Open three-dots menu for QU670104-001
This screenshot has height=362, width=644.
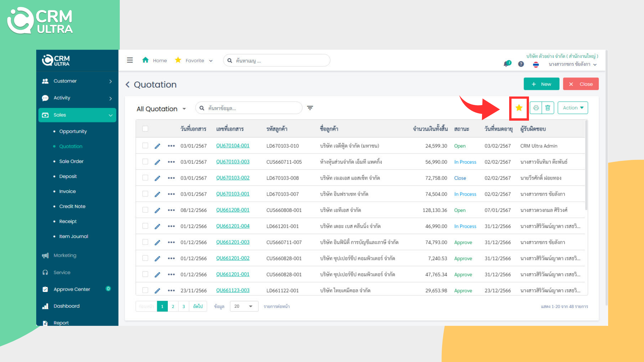171,146
